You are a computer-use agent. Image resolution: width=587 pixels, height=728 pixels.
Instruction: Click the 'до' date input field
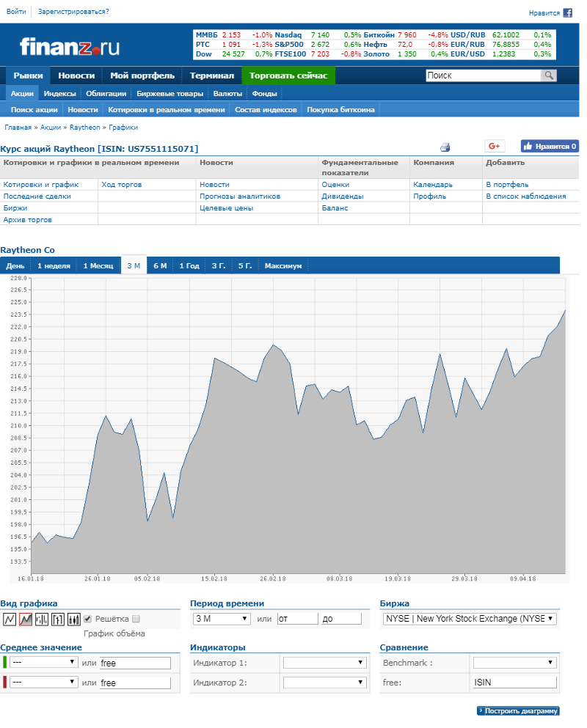341,619
